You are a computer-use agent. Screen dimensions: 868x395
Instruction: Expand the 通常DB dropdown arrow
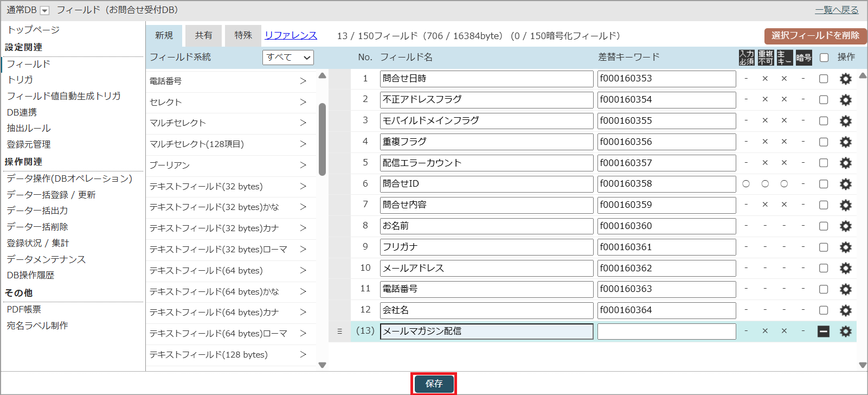(45, 11)
